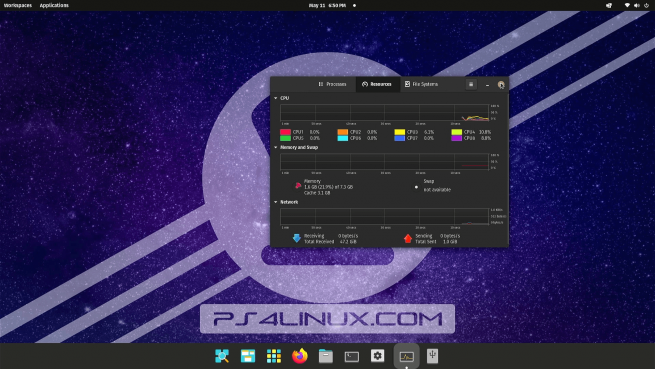Open the application grid launcher in dock
Screen dimensions: 655x369
[274, 356]
